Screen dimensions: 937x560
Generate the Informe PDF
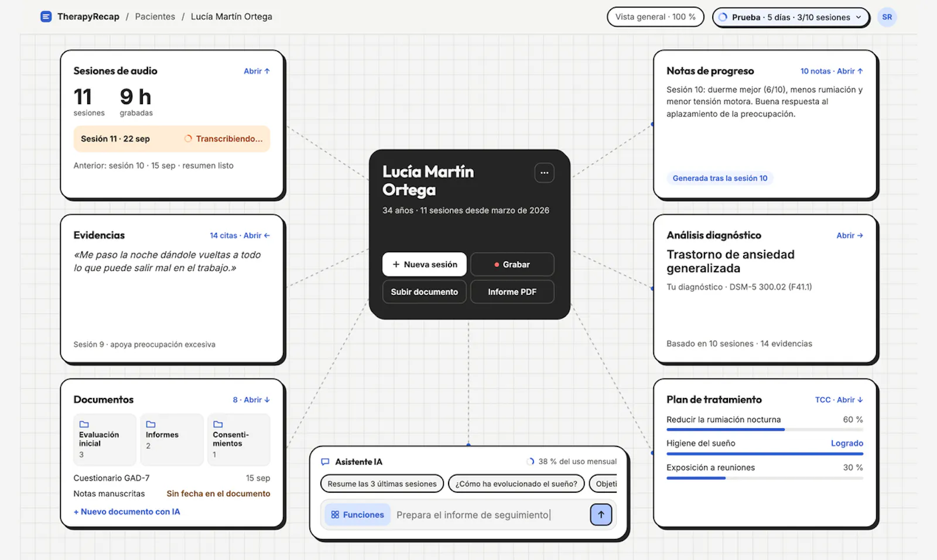[512, 291]
